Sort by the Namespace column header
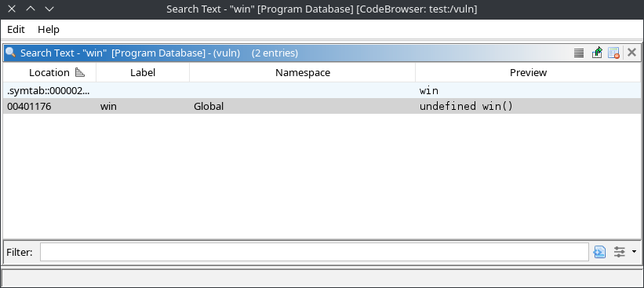Image resolution: width=644 pixels, height=288 pixels. [302, 73]
